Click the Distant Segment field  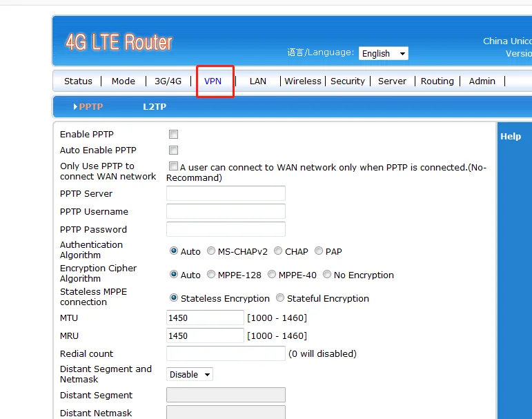226,395
